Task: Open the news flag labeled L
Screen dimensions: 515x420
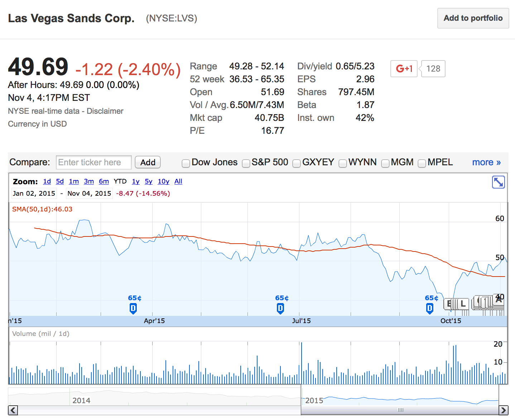Action: [463, 304]
